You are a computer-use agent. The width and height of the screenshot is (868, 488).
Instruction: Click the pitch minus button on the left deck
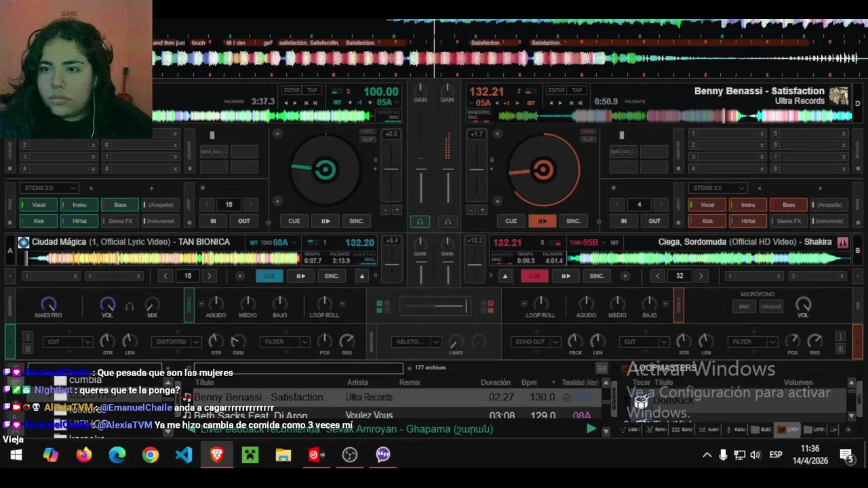click(385, 210)
